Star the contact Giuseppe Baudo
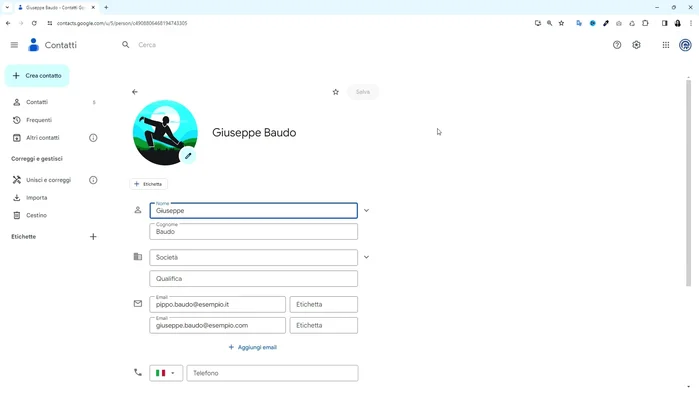Image resolution: width=699 pixels, height=397 pixels. [336, 92]
